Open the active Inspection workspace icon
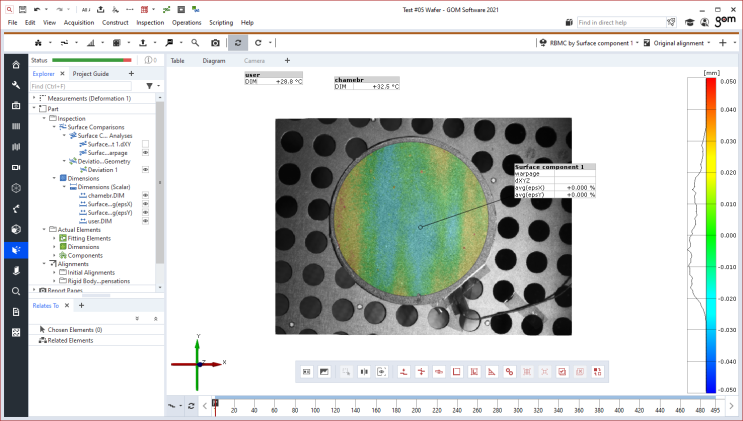Image resolution: width=743 pixels, height=421 pixels. click(16, 250)
